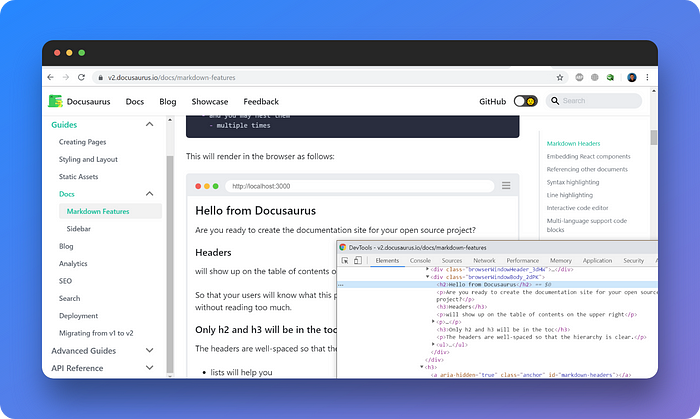The width and height of the screenshot is (700, 419).
Task: Click the hamburger icon in demo browser window
Action: click(x=506, y=186)
